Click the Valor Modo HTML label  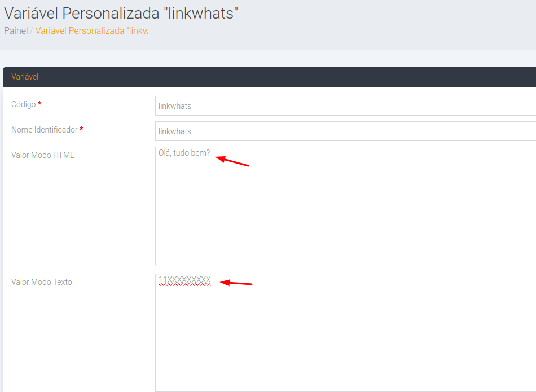pos(43,155)
